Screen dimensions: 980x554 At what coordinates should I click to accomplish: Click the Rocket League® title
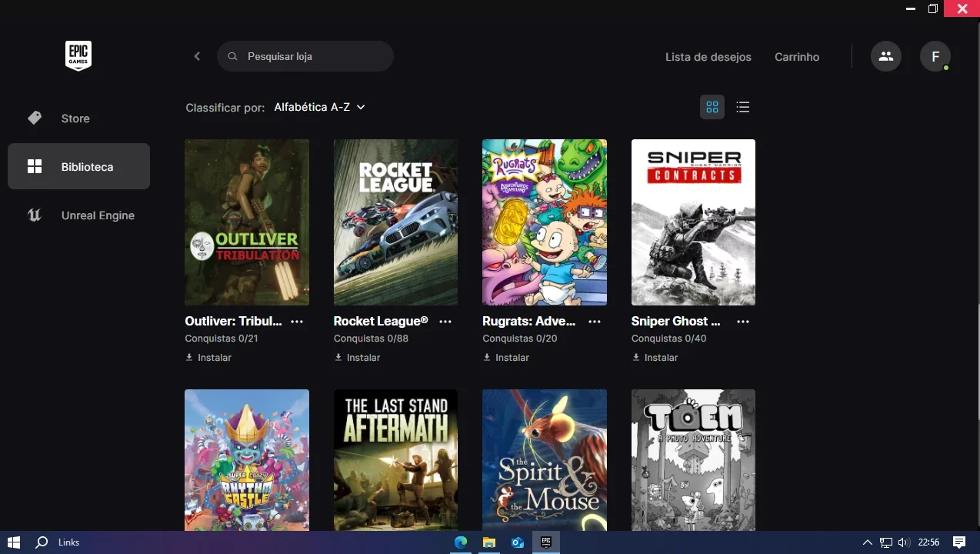tap(381, 321)
